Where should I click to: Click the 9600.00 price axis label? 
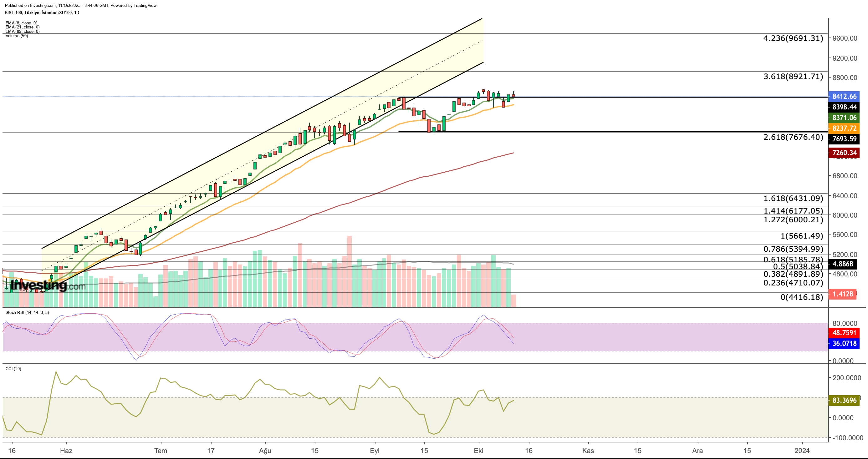(845, 38)
